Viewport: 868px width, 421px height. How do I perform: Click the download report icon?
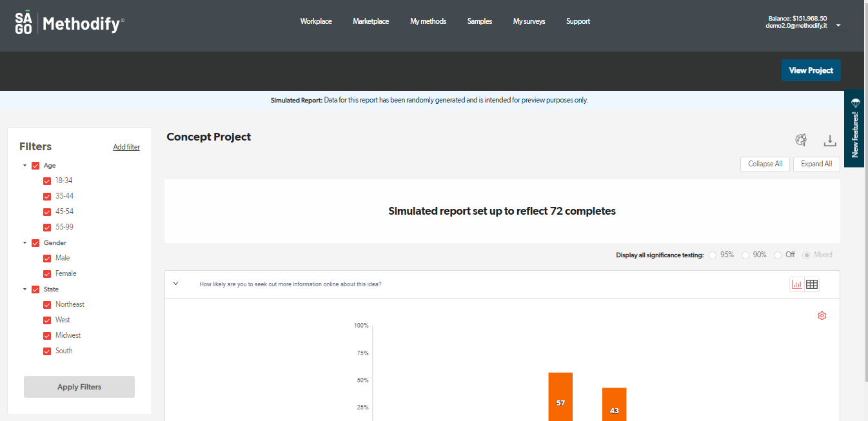(x=829, y=140)
